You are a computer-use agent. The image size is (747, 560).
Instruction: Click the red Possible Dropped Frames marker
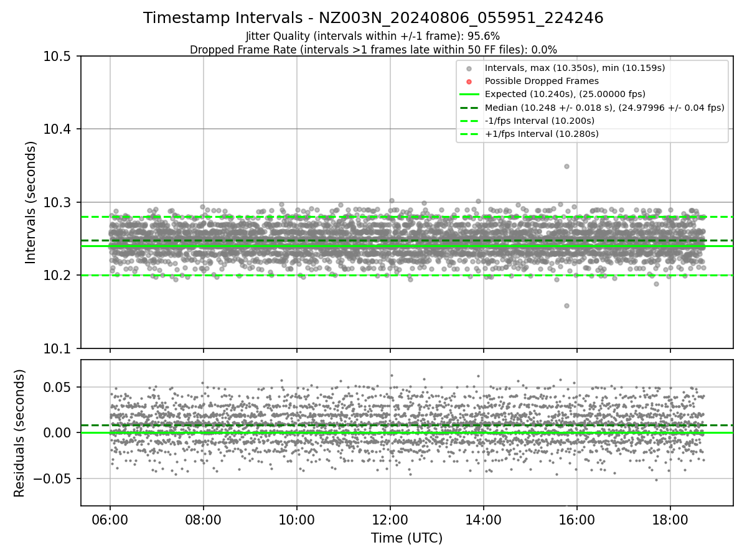(469, 81)
